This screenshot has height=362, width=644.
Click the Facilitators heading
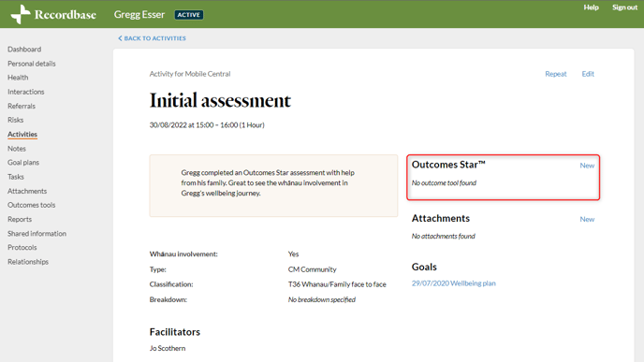click(x=174, y=332)
